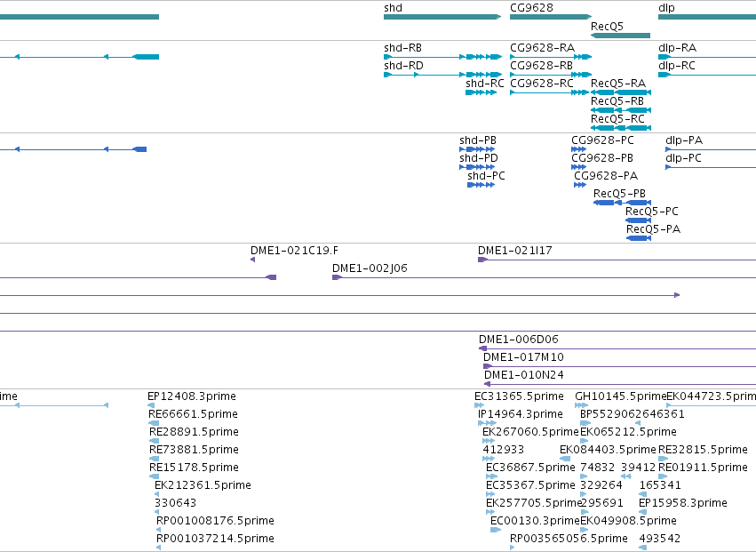Select the dlp gene label
756x552 pixels.
666,8
